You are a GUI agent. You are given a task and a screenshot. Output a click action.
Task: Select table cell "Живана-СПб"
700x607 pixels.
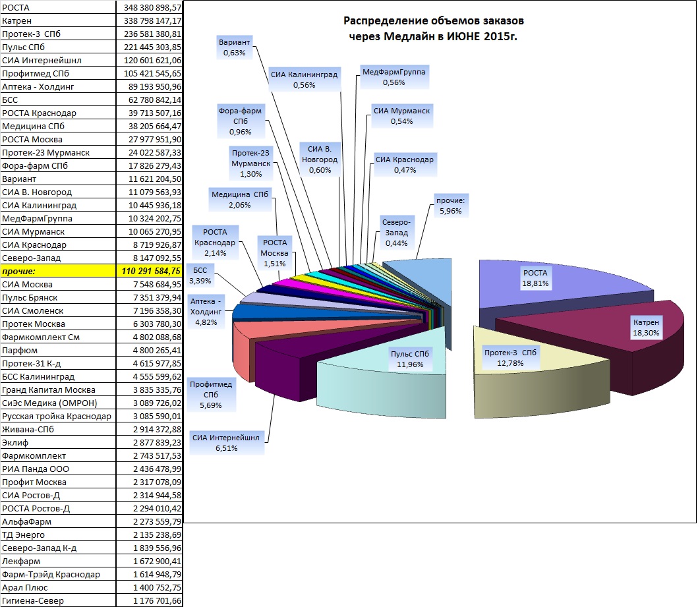[58, 429]
